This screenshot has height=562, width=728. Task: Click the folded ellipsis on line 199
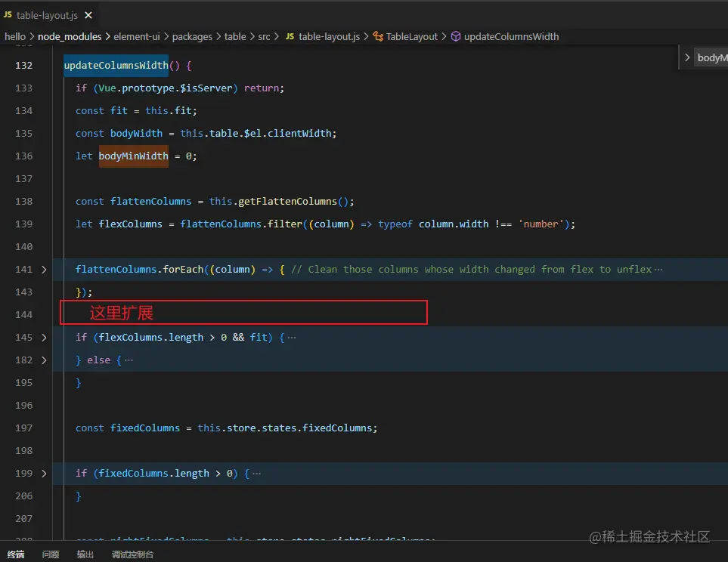coord(257,474)
